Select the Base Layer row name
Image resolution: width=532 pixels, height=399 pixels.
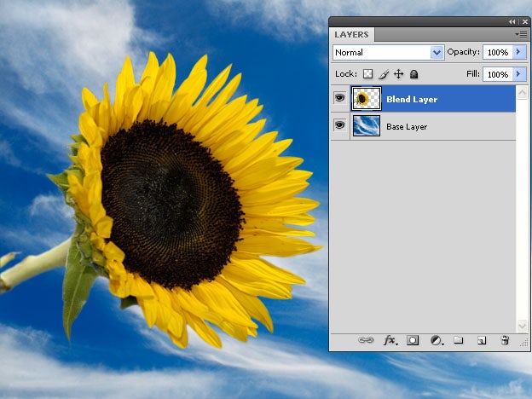407,126
